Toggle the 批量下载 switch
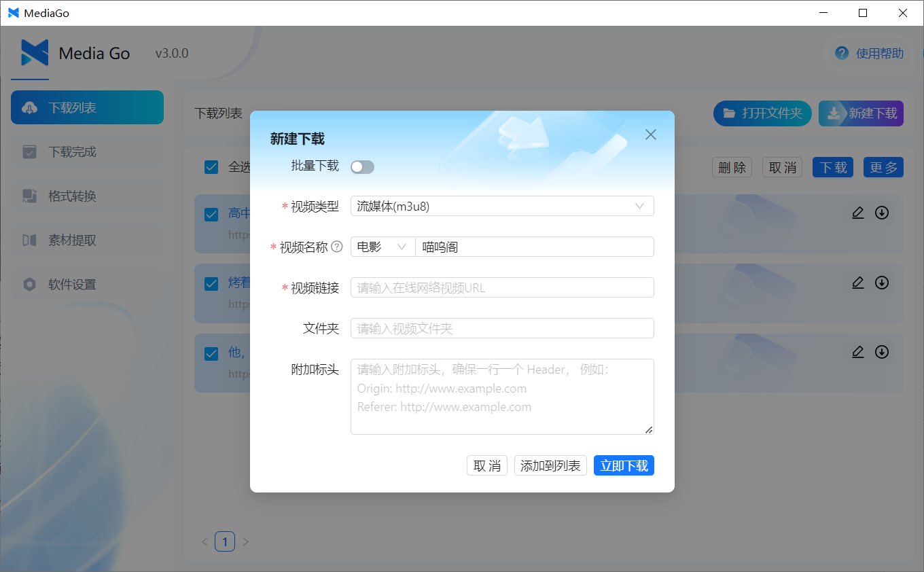Screen dimensions: 924x572 click(x=362, y=167)
